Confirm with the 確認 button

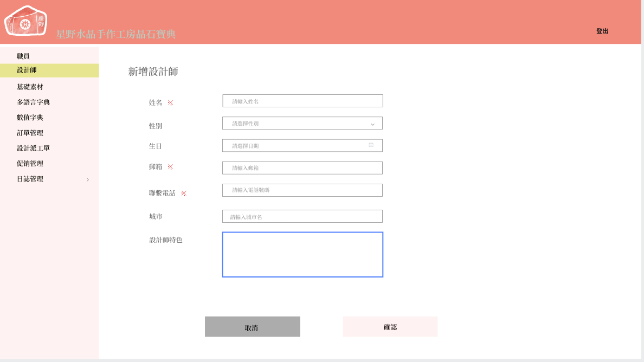(390, 327)
